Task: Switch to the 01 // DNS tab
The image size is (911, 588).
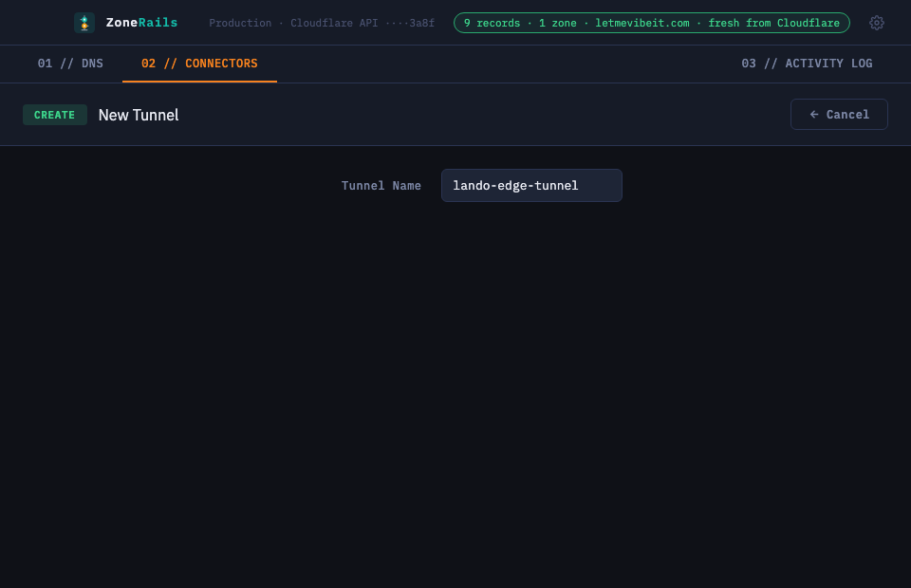Action: (x=70, y=64)
